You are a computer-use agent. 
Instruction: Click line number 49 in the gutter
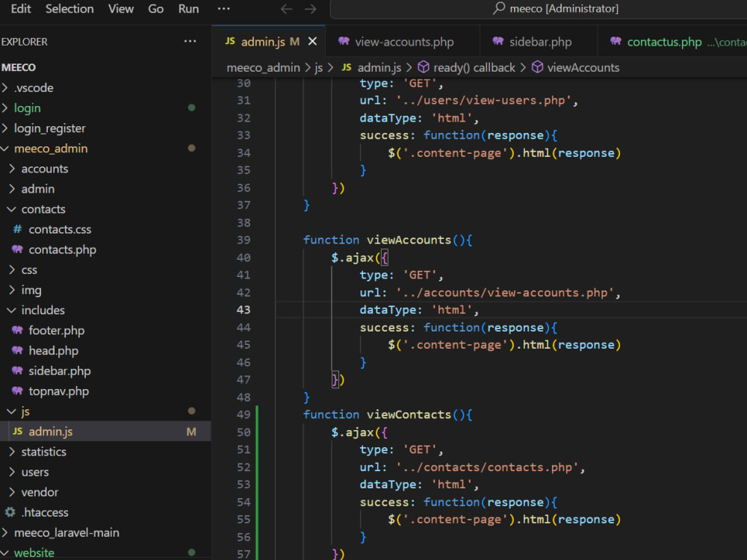244,414
